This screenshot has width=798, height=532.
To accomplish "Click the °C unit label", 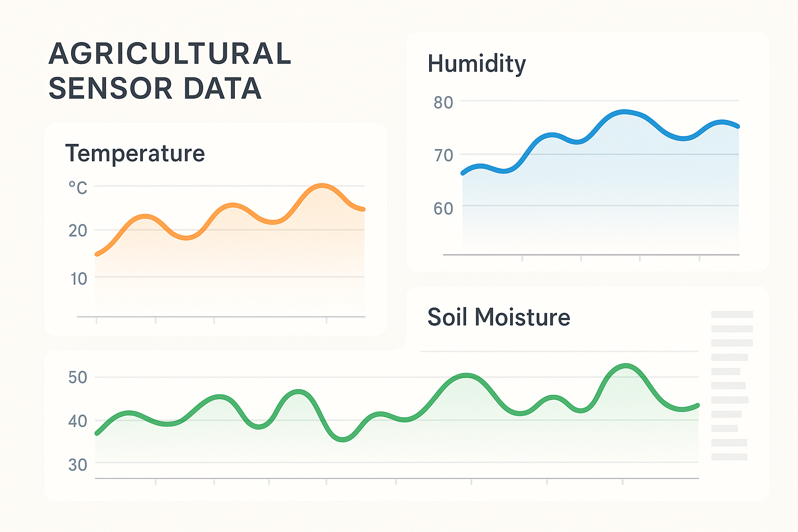I will (78, 188).
